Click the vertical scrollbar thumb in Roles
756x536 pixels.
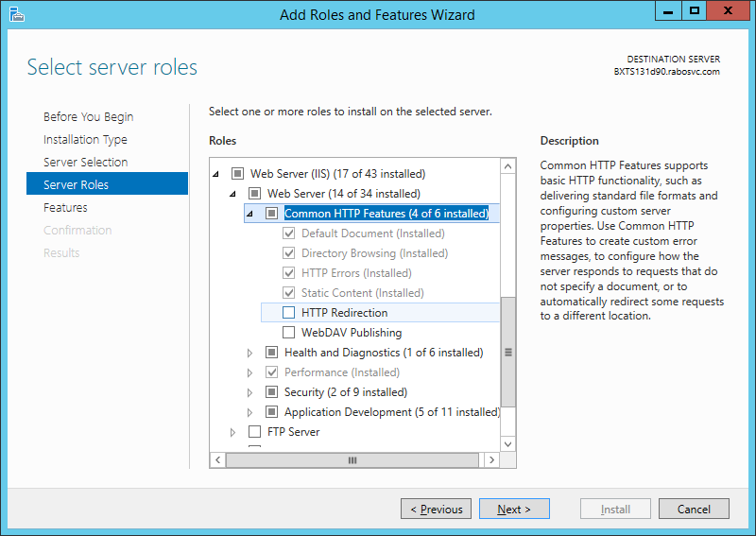point(507,353)
